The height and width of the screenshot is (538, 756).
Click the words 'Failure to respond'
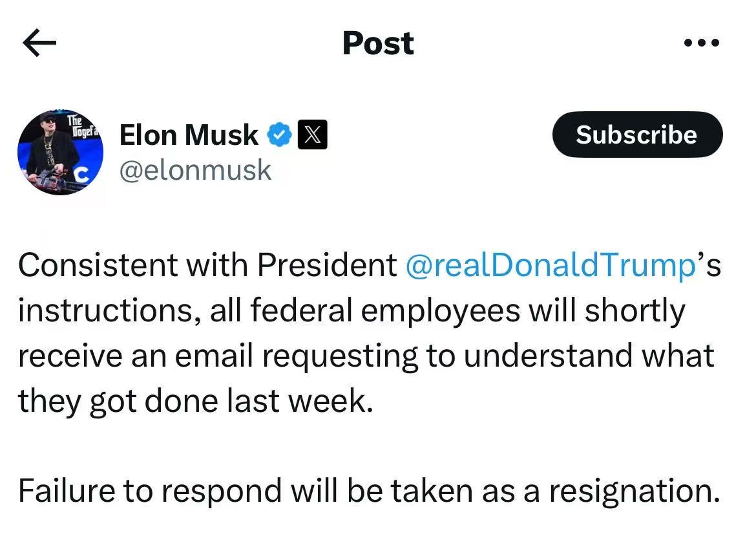150,491
